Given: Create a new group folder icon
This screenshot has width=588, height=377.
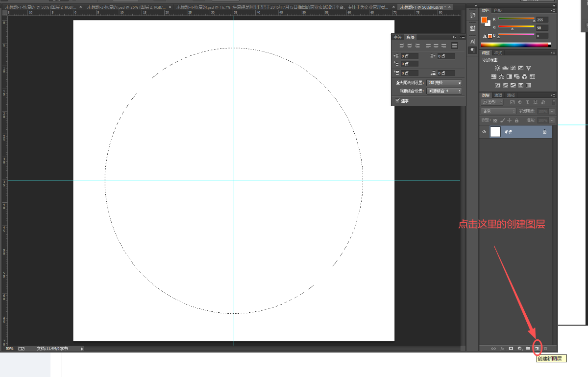Looking at the screenshot, I should [x=528, y=348].
